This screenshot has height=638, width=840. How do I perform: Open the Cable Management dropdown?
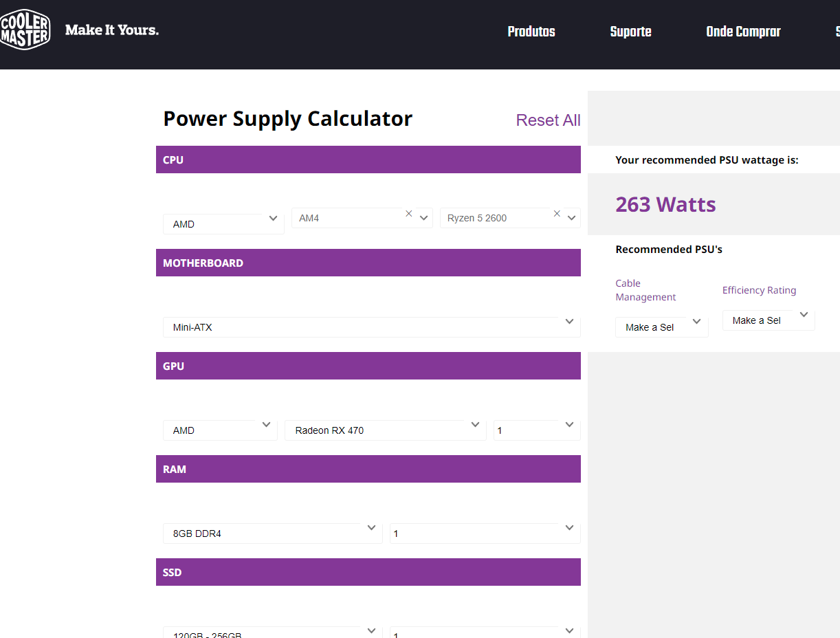662,327
